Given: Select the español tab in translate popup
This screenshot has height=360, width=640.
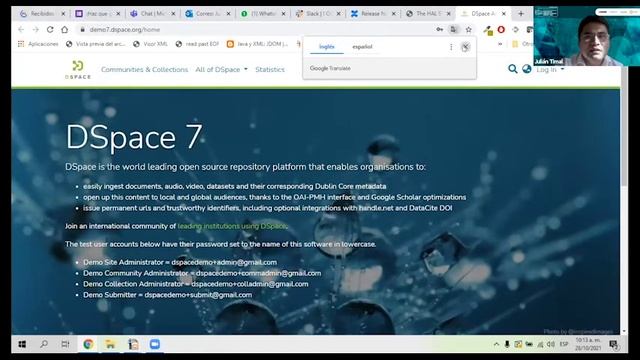Looking at the screenshot, I should [x=362, y=47].
